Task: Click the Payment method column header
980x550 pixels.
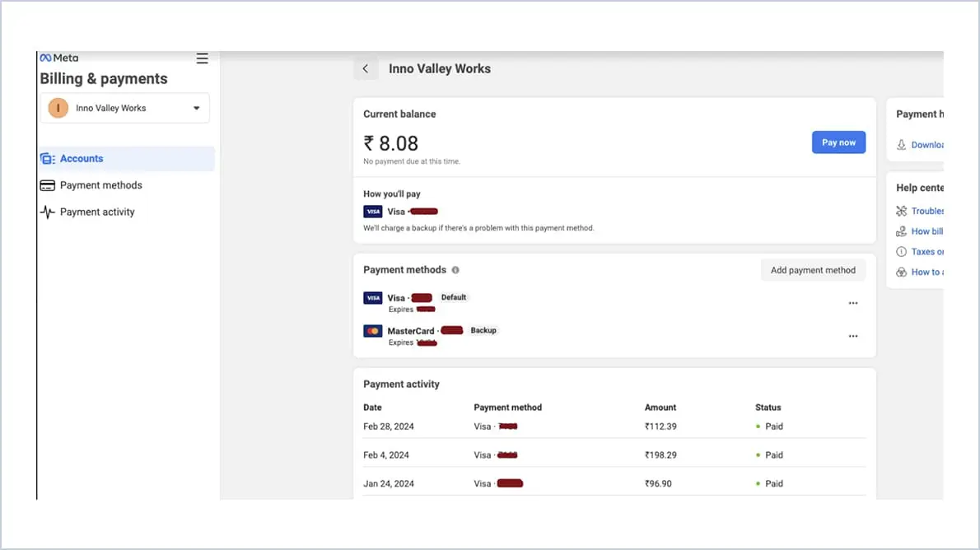Action: [507, 408]
